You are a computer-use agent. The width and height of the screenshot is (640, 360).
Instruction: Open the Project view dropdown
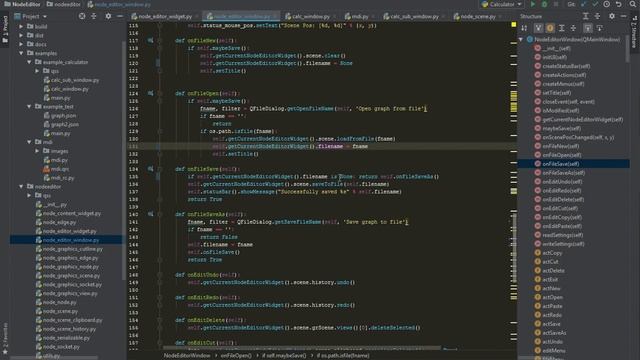pyautogui.click(x=31, y=16)
